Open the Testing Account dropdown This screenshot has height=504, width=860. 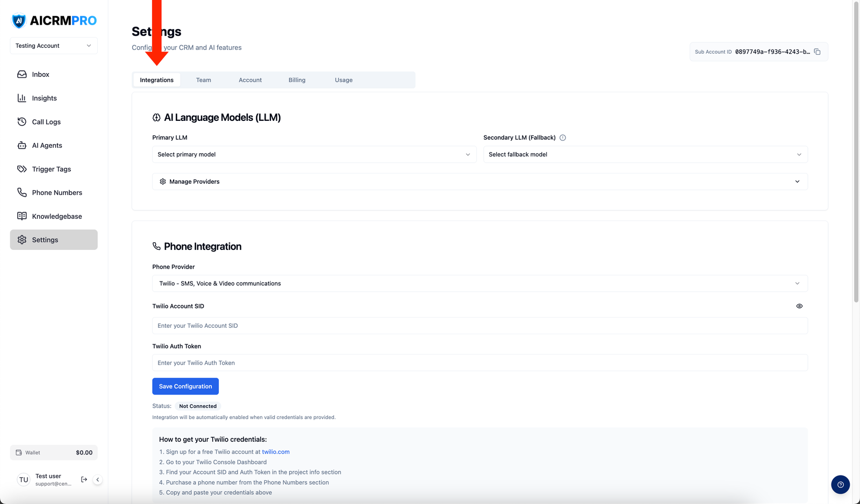click(x=54, y=46)
